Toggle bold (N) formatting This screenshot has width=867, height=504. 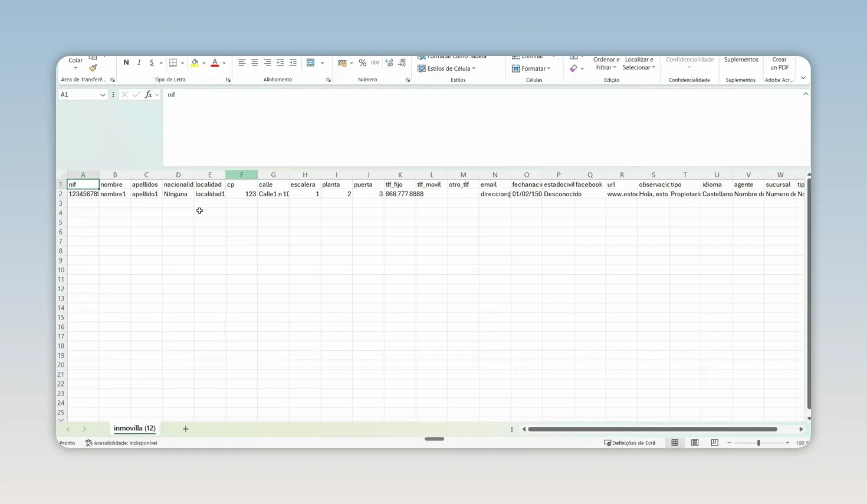[x=126, y=62]
